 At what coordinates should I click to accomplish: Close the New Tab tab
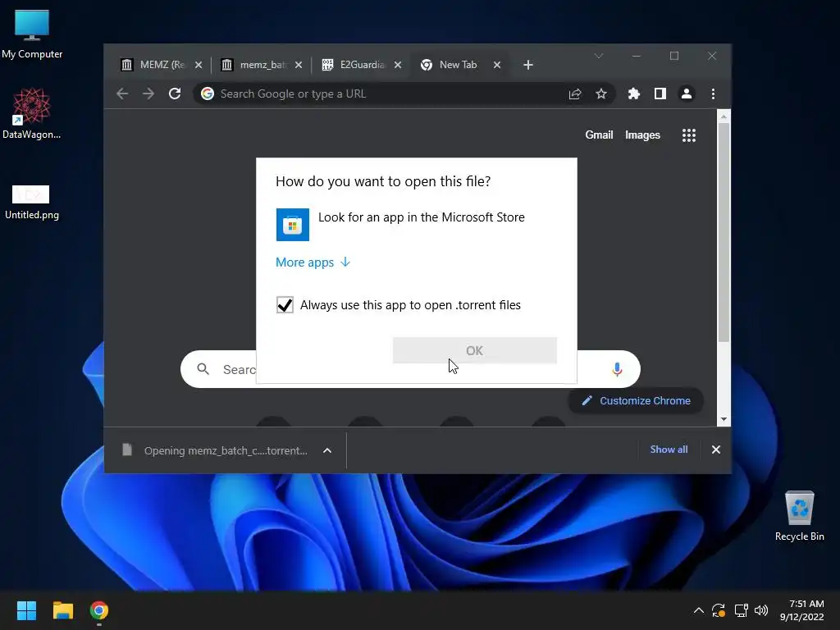pos(497,65)
